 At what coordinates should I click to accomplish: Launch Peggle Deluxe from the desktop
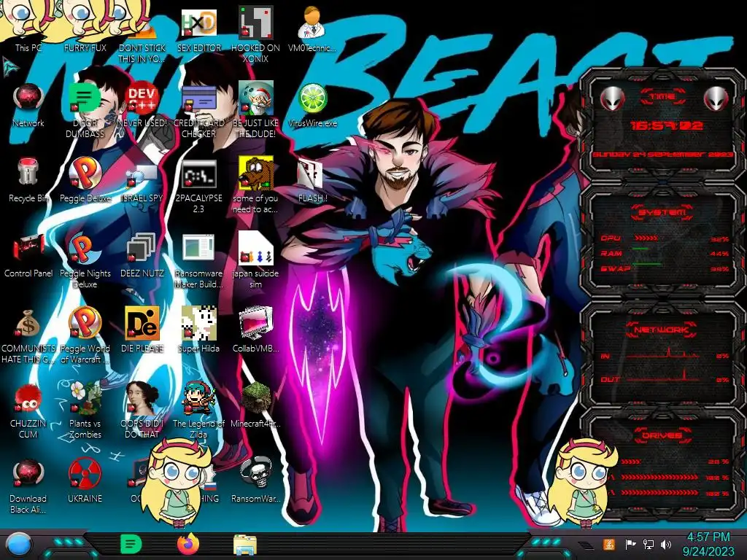(x=85, y=180)
